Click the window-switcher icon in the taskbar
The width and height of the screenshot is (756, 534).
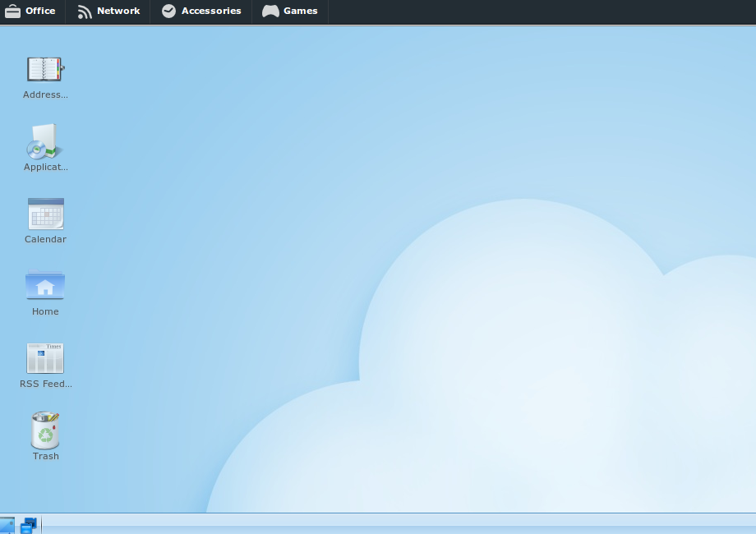click(x=29, y=525)
